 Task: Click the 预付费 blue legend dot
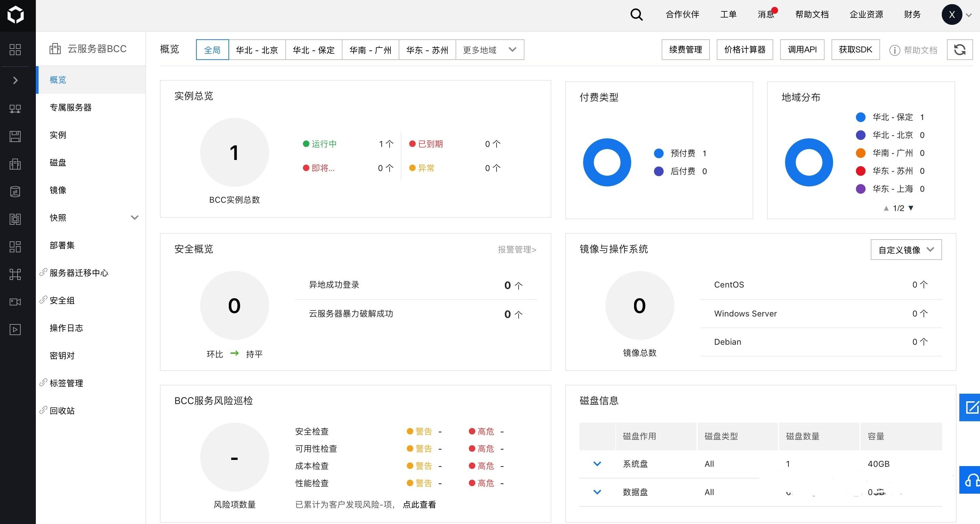point(659,153)
